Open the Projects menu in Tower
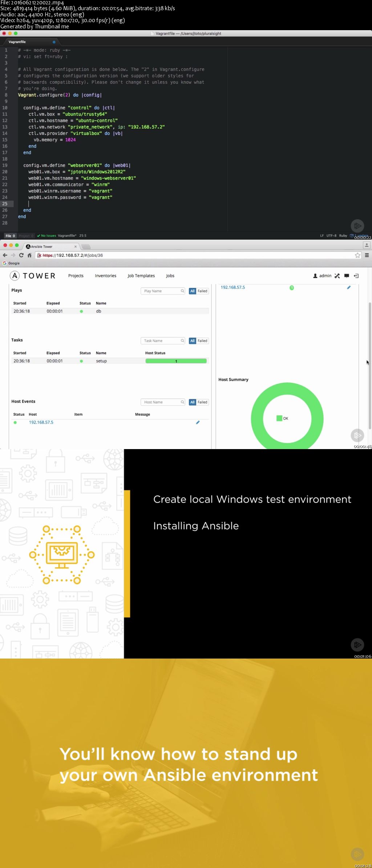 76,276
